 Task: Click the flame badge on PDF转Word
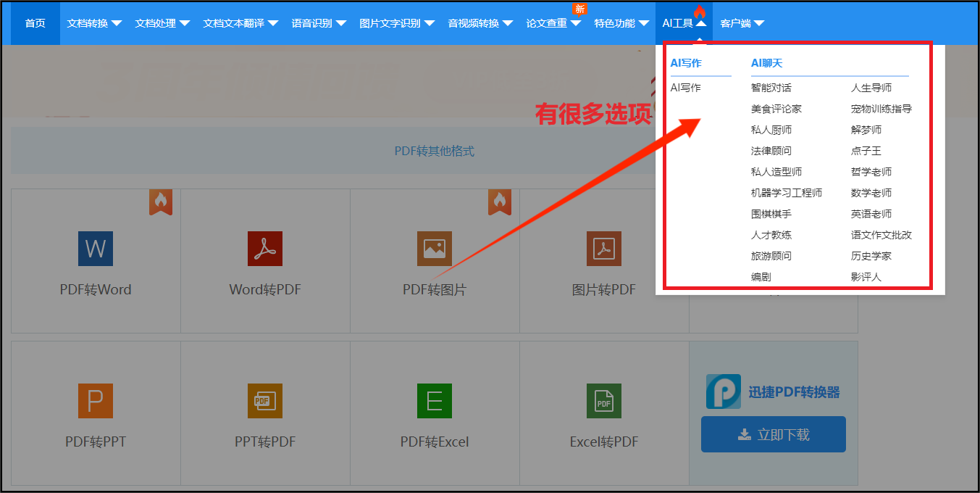(161, 202)
